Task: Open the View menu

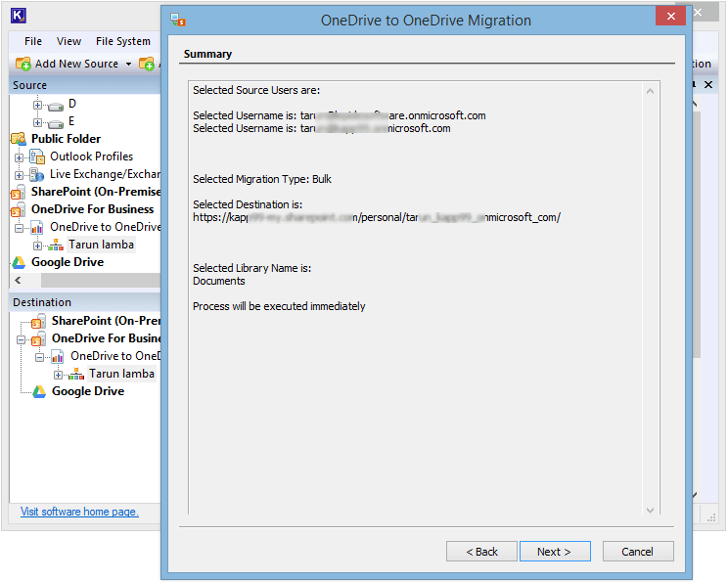Action: tap(68, 41)
